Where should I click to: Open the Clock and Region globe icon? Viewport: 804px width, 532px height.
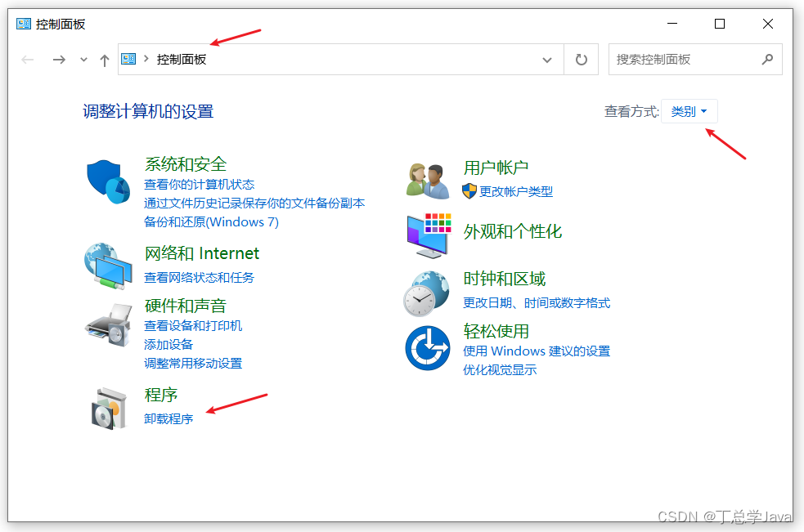point(427,293)
